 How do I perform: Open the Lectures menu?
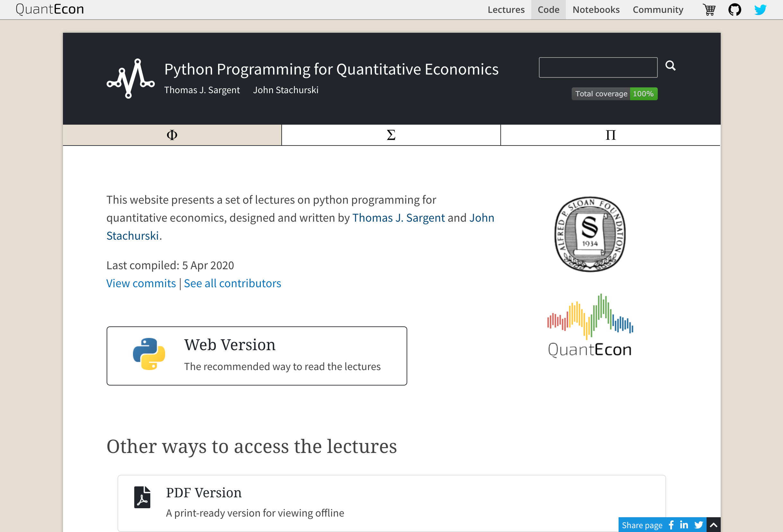pos(506,10)
